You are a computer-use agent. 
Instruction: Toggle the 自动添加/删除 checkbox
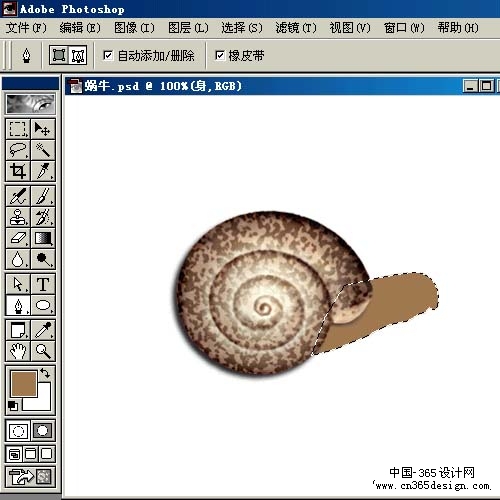click(x=108, y=55)
